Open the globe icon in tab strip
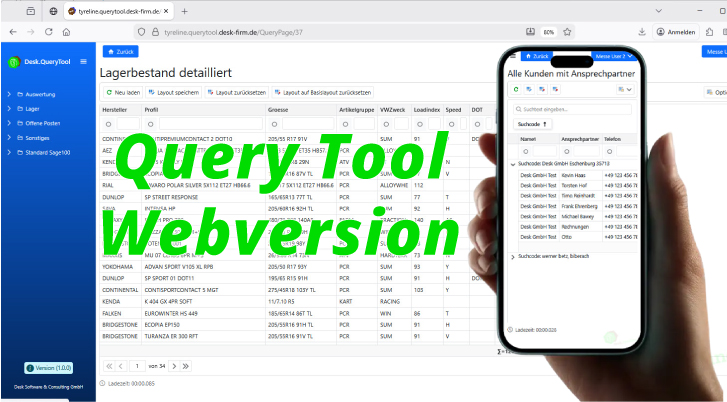This screenshot has width=727, height=402. coord(53,11)
